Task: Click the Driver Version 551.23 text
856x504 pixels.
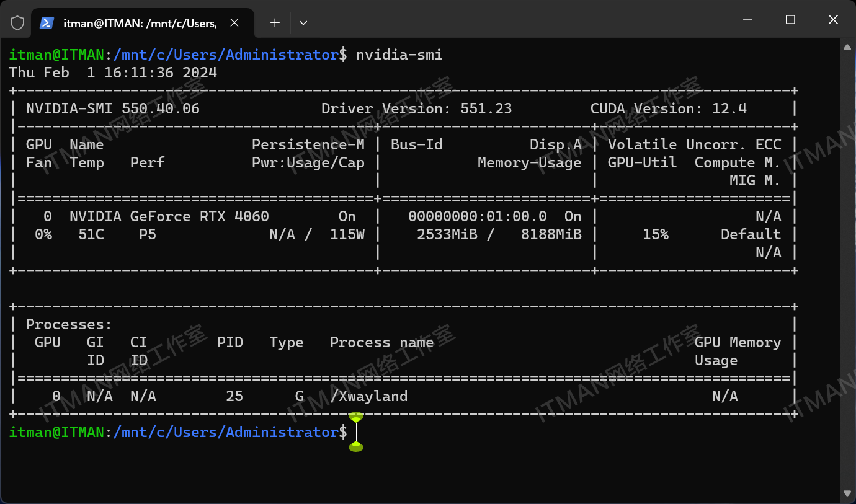Action: click(x=416, y=108)
